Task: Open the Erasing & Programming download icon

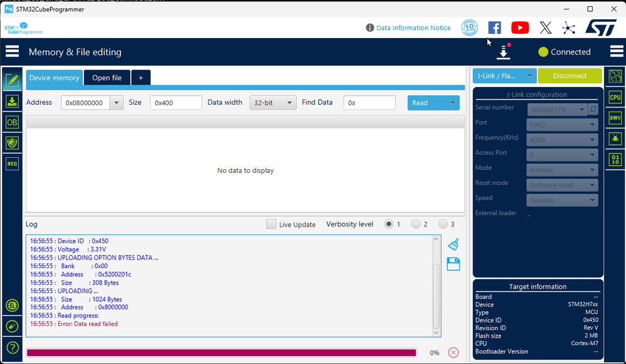Action: (12, 101)
